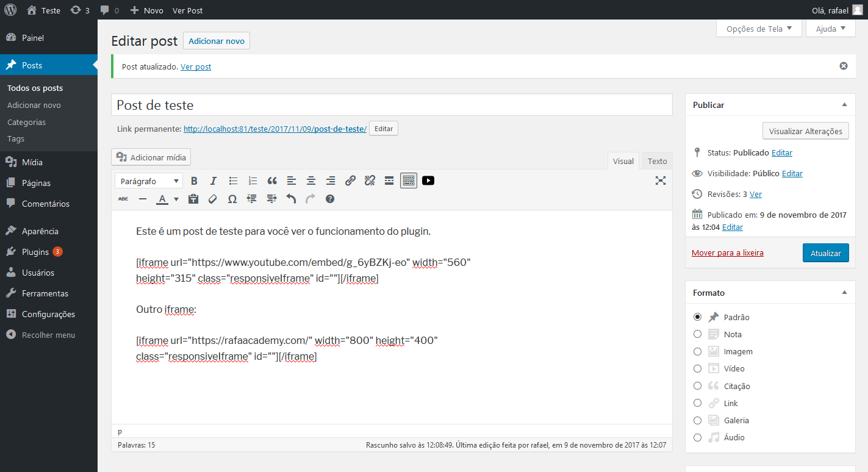Collapse the Formato metabox
This screenshot has width=868, height=472.
click(845, 292)
